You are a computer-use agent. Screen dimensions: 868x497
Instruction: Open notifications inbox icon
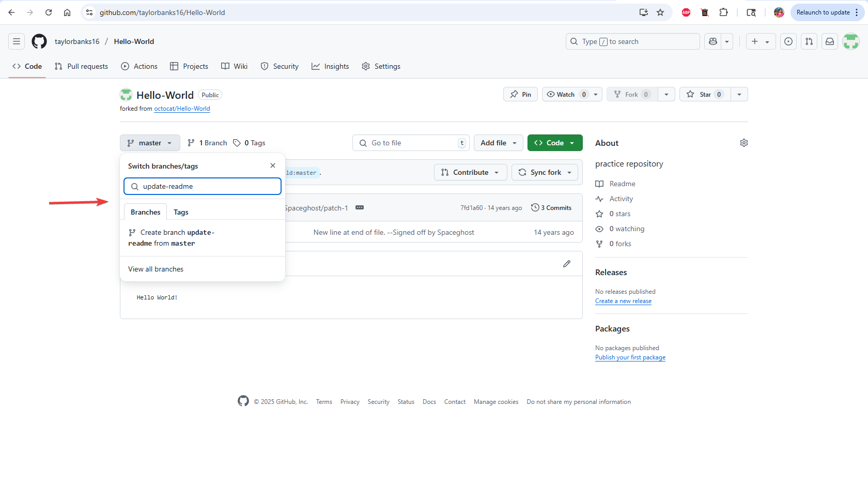(830, 41)
